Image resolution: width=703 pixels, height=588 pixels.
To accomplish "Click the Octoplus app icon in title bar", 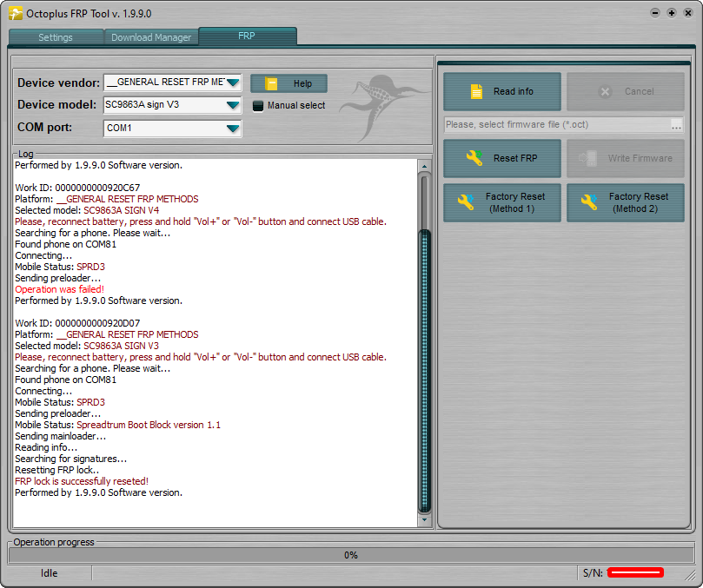I will click(x=16, y=13).
